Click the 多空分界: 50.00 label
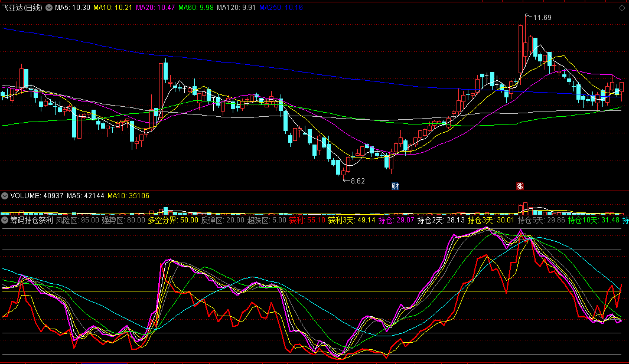 [x=173, y=220]
